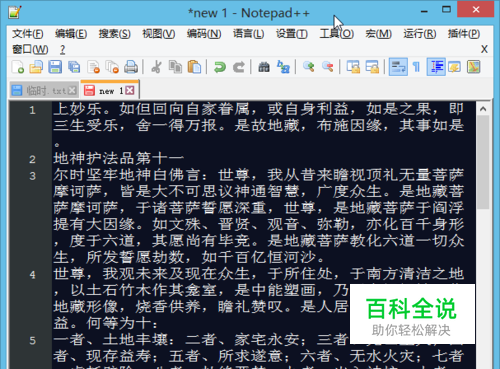Toggle word wrap toolbar button
Viewport: 500px width, 369px height.
pos(398,67)
